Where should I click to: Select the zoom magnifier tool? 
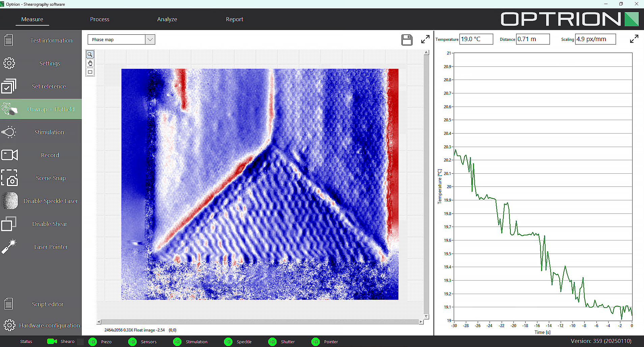pyautogui.click(x=90, y=54)
